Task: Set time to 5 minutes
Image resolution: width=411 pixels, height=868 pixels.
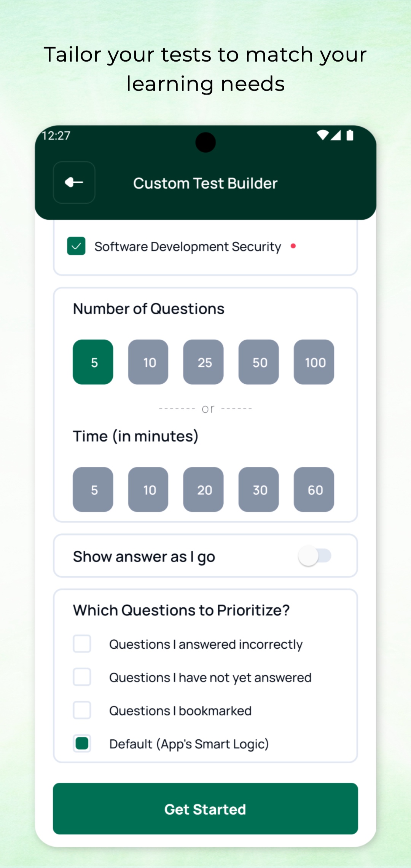Action: click(x=93, y=490)
